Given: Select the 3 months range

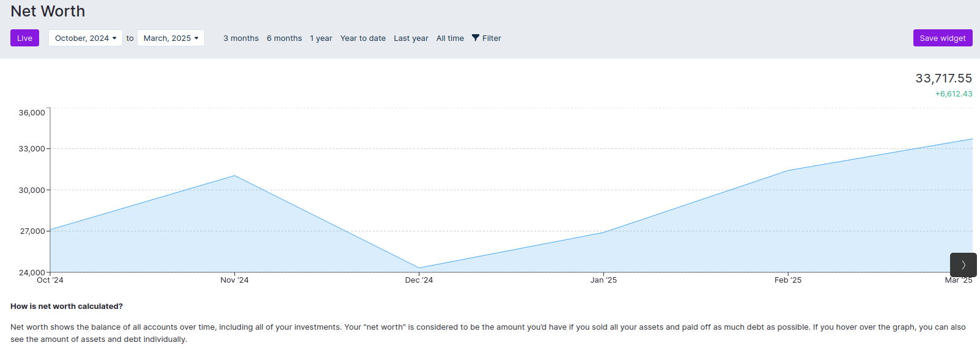Looking at the screenshot, I should (x=241, y=38).
